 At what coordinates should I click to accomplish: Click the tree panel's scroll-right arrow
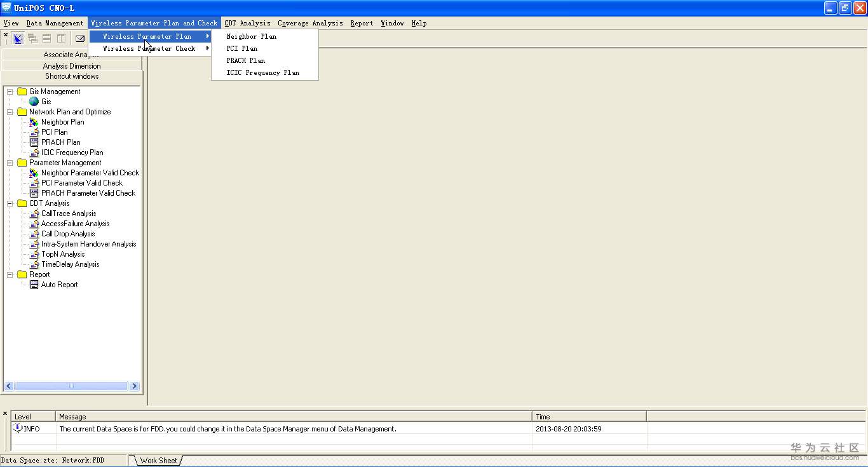tap(134, 386)
